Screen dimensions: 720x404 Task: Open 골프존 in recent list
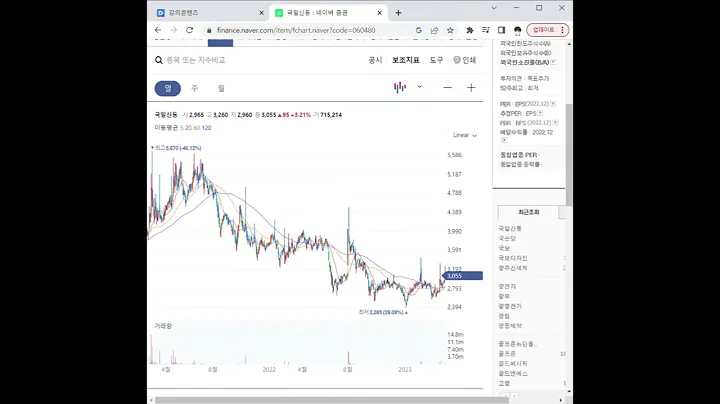click(507, 354)
